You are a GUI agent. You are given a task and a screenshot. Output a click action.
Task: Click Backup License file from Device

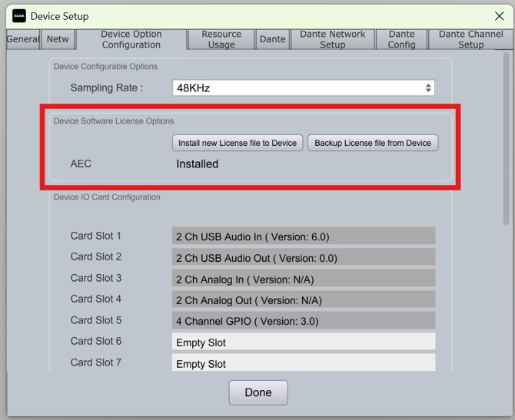click(x=373, y=143)
